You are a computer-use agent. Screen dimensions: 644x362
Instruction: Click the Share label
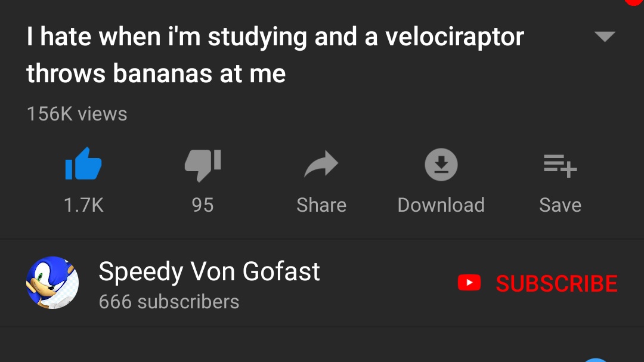pyautogui.click(x=321, y=205)
